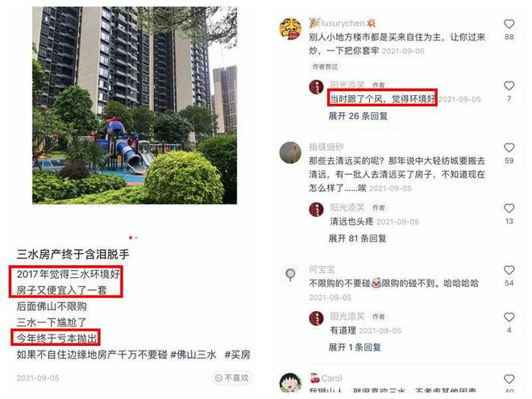The height and width of the screenshot is (399, 532).
Task: Open 何宝宝's avatar
Action: click(x=290, y=274)
